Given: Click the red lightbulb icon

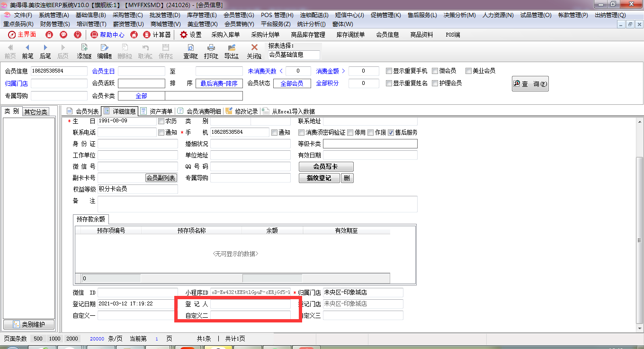Looking at the screenshot, I should [78, 35].
